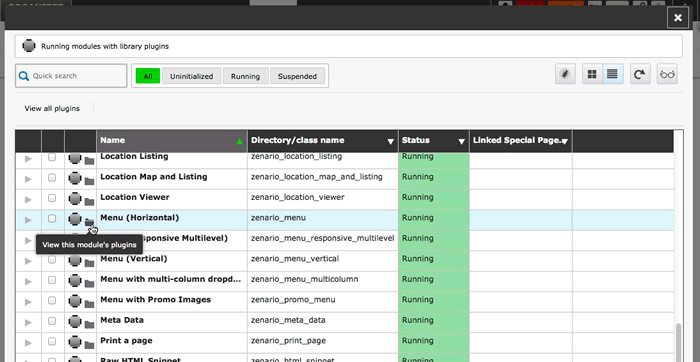Screen dimensions: 700x362
Task: Open Status column sort dropdown
Action: click(x=462, y=141)
